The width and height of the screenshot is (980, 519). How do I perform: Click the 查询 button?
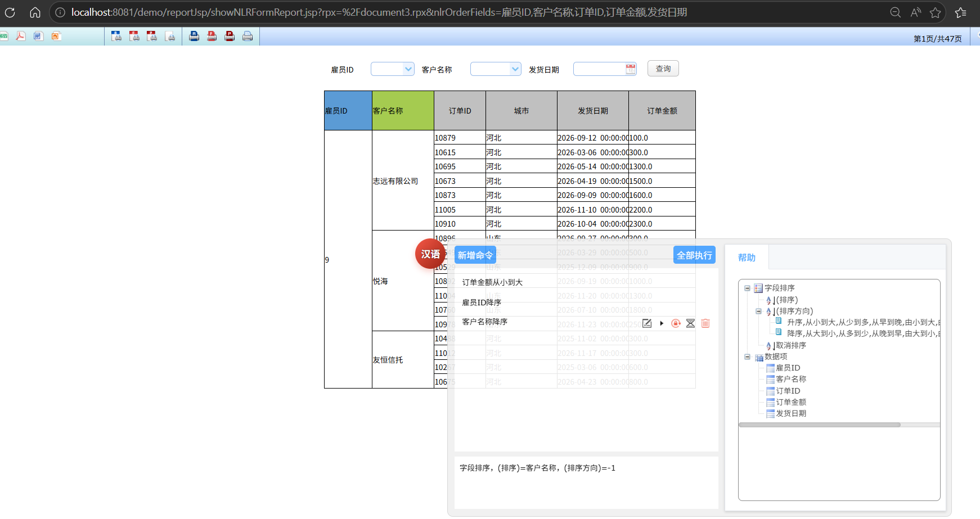point(663,69)
